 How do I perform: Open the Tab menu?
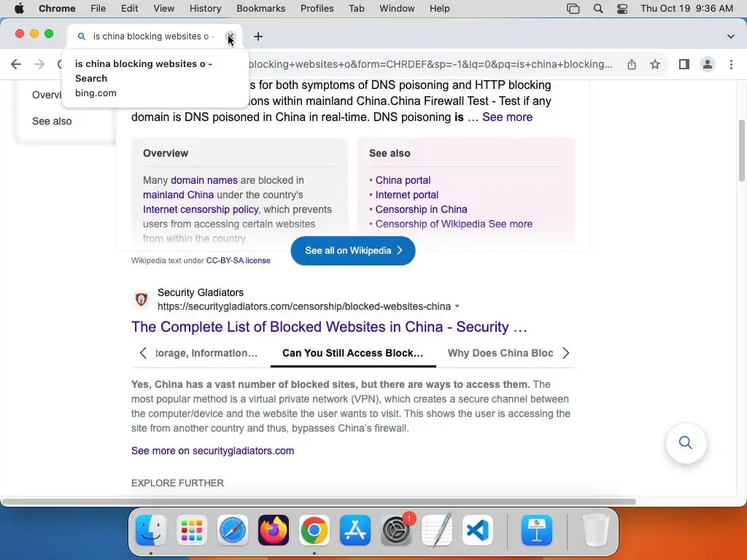[x=356, y=9]
